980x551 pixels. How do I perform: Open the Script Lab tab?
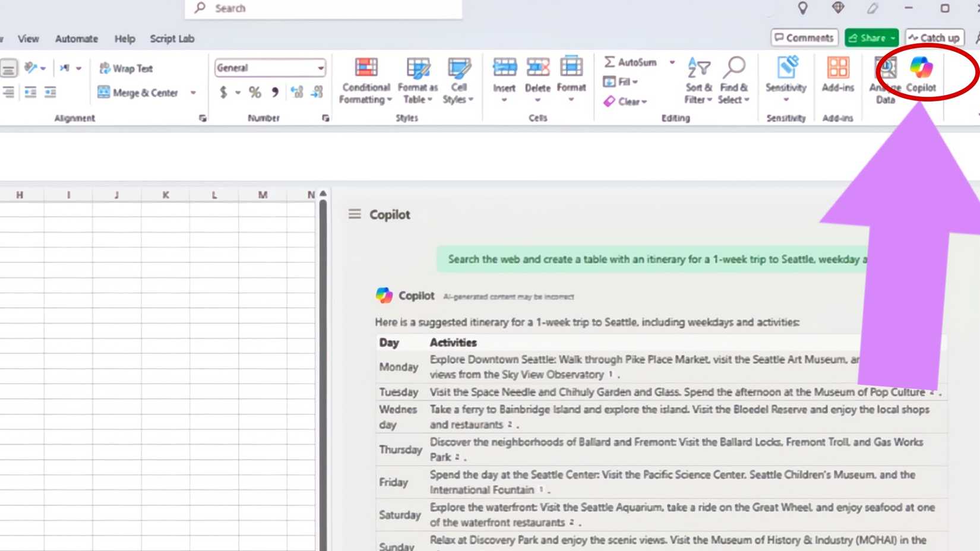pos(172,38)
